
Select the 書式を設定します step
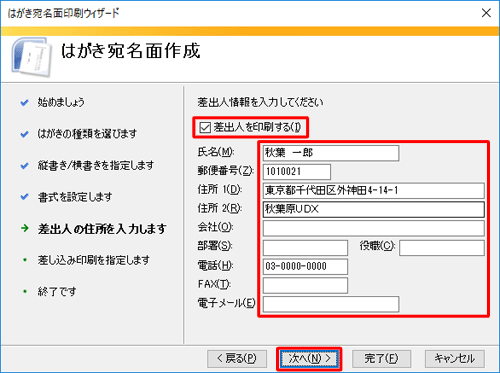[75, 197]
